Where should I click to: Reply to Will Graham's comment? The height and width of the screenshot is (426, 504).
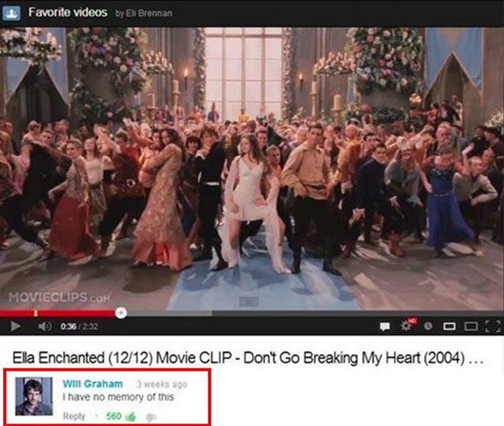(x=74, y=417)
